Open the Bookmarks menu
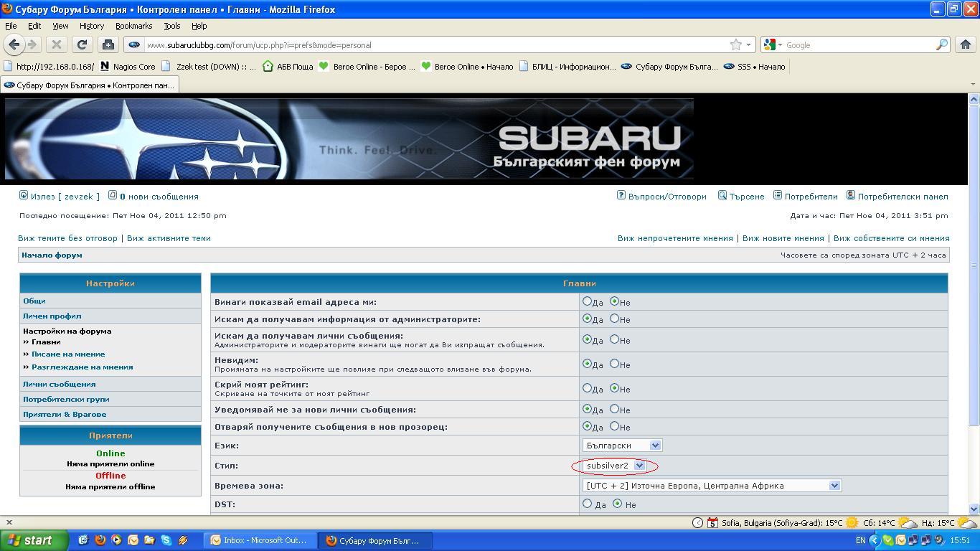This screenshot has height=551, width=980. 134,26
